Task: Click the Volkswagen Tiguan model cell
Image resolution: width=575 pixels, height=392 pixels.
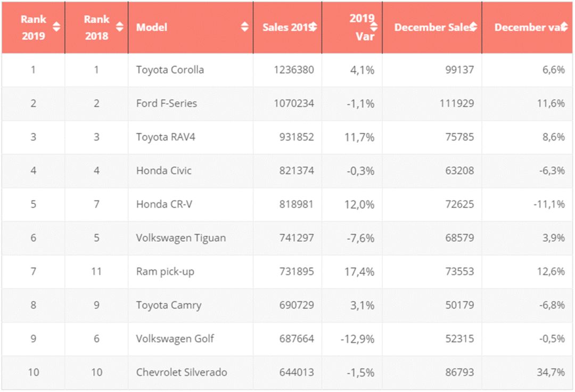Action: coord(180,238)
